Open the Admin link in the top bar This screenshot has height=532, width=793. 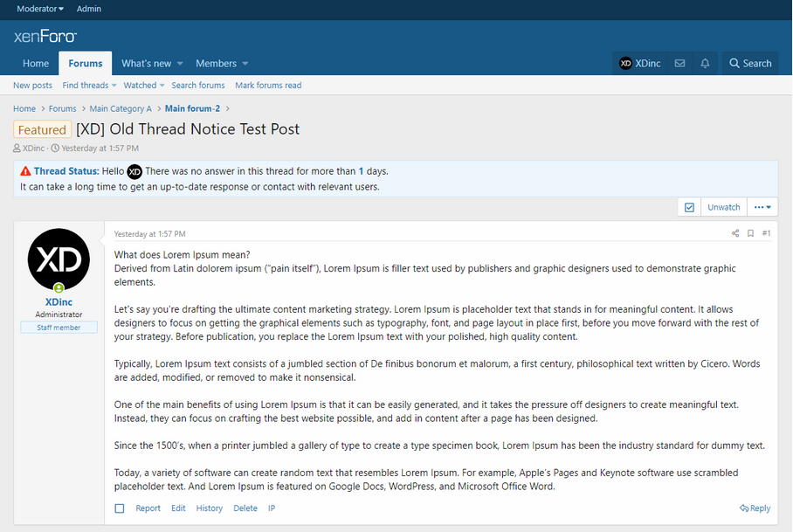tap(89, 9)
